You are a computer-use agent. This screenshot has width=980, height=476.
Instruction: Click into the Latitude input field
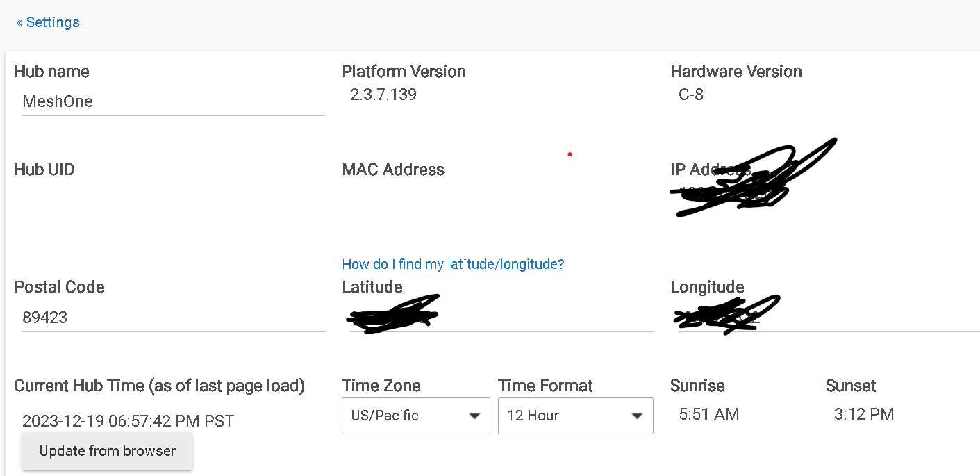click(498, 318)
